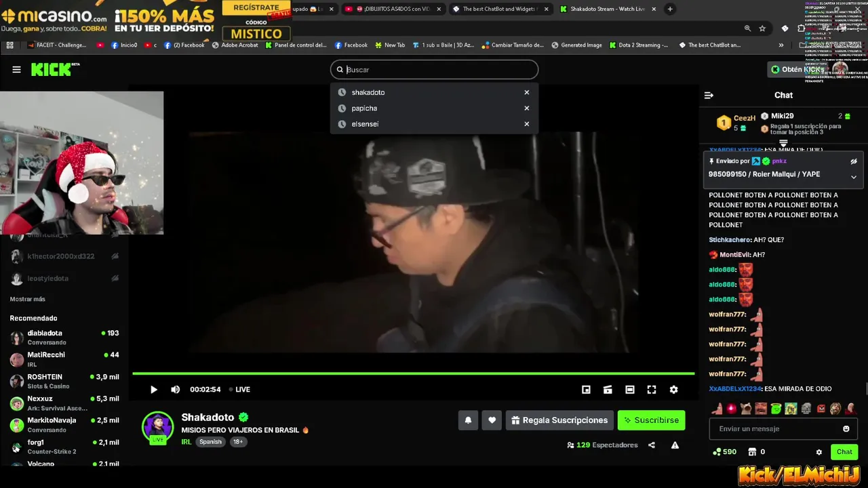Image resolution: width=868 pixels, height=488 pixels.
Task: Open chat settings gear icon
Action: 818,452
